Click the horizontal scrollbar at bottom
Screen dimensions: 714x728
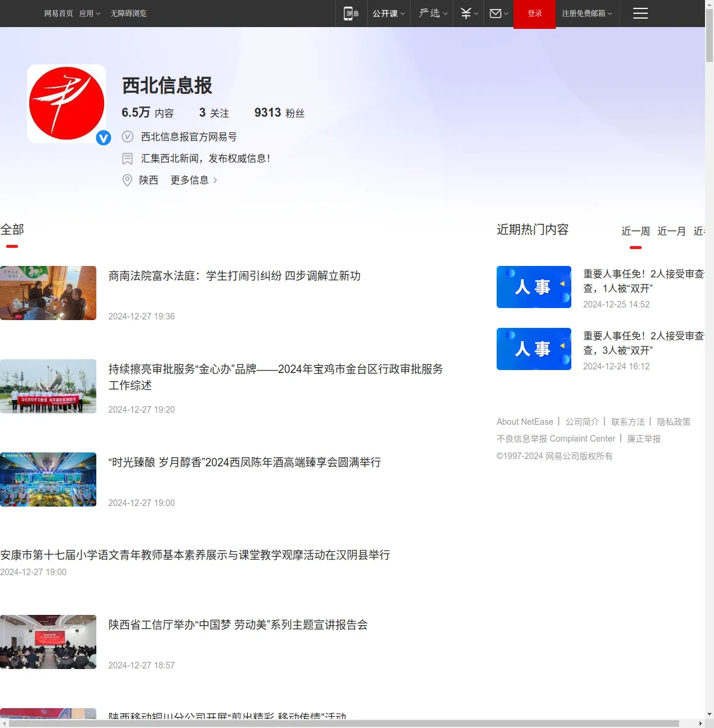344,723
